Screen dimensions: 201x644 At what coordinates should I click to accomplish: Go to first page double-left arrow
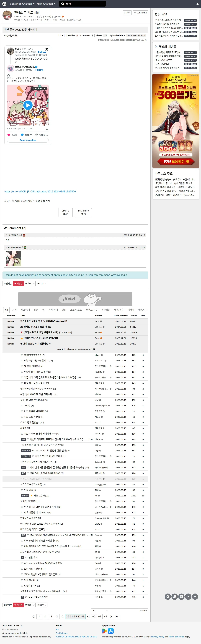tap(33, 616)
